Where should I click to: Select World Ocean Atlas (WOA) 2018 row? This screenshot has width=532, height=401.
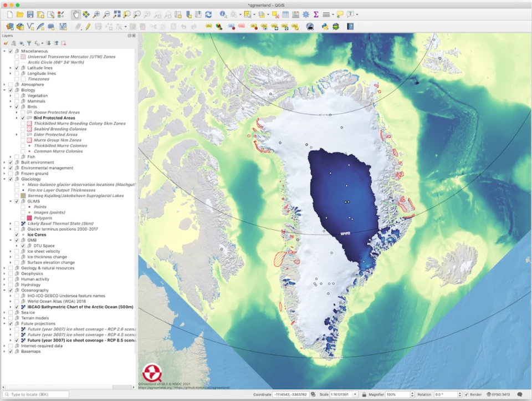[x=57, y=301]
